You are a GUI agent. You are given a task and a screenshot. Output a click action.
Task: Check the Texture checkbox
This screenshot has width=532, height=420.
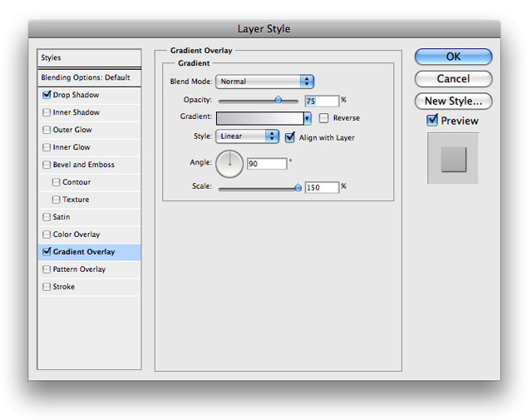tap(56, 200)
